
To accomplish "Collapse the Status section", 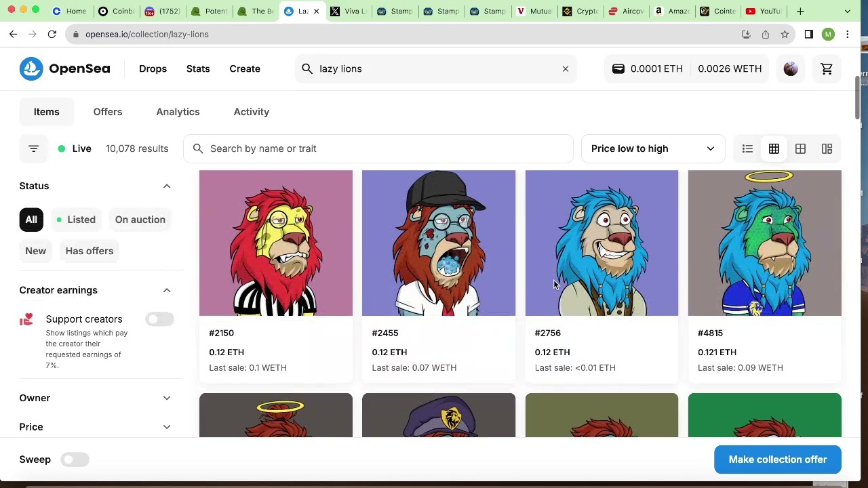I will [167, 186].
